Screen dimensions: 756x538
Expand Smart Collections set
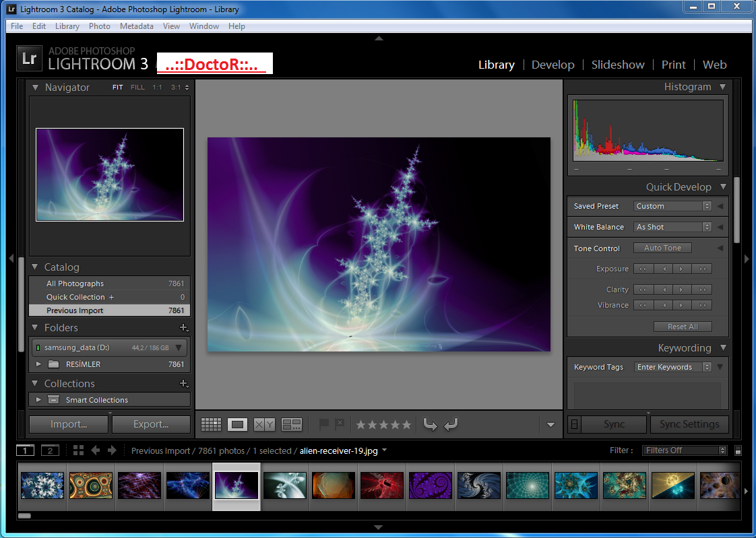(38, 400)
